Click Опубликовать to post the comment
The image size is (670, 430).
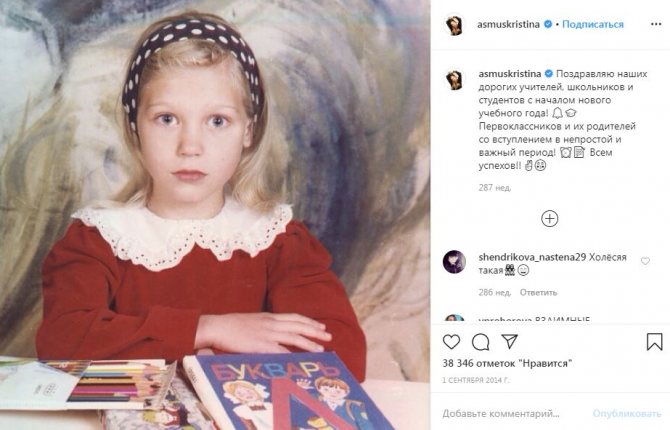point(627,412)
